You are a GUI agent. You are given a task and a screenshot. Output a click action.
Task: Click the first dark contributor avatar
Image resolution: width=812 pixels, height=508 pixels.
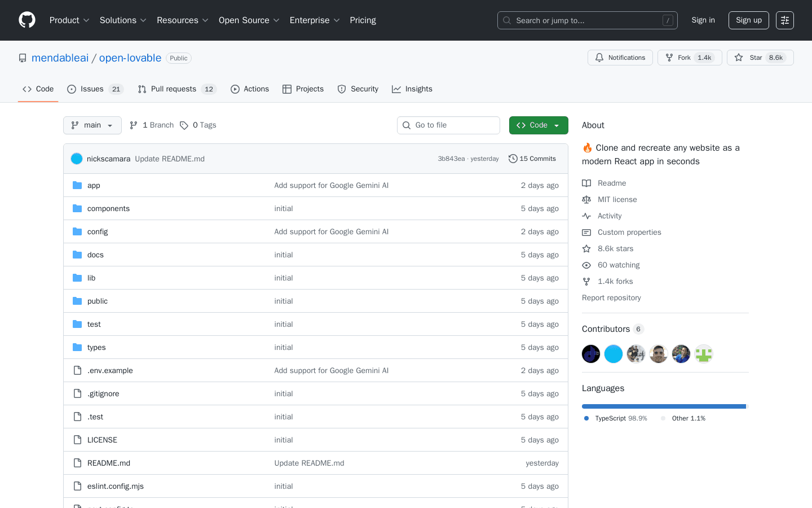click(591, 354)
